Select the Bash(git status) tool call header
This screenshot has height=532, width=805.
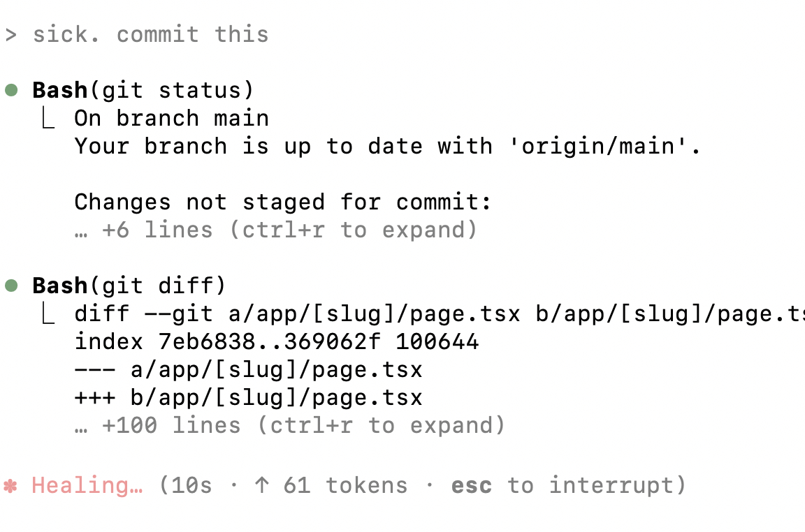[143, 90]
